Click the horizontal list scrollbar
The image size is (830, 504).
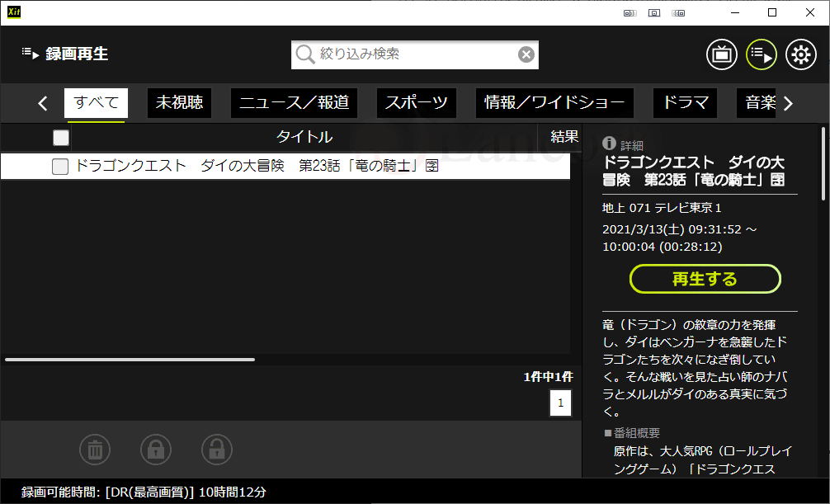click(x=130, y=360)
